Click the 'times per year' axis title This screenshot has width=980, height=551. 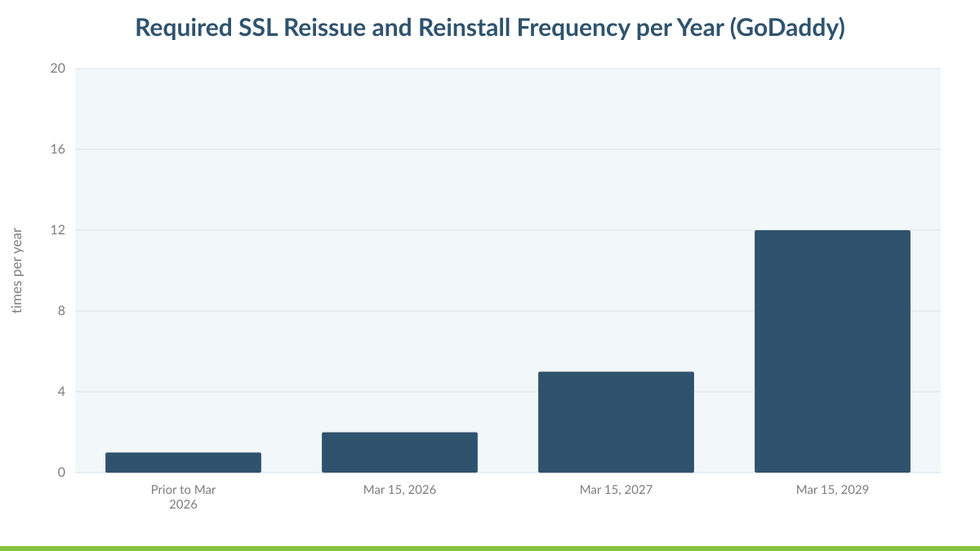coord(17,270)
